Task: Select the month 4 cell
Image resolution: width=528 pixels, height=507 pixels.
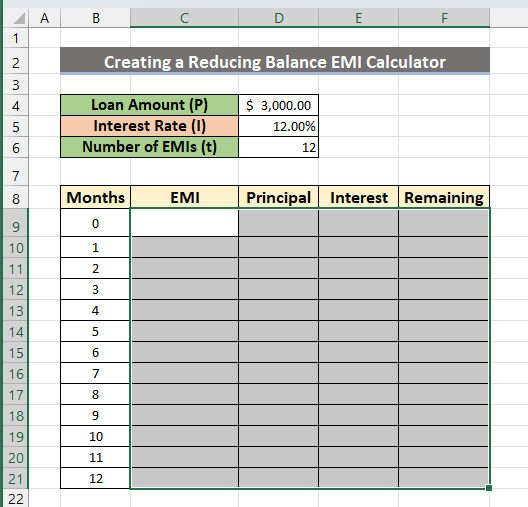Action: coord(96,310)
